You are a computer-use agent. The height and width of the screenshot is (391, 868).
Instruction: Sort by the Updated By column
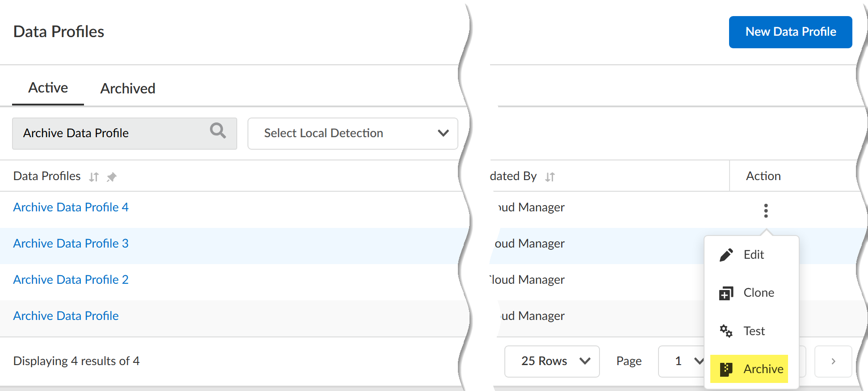coord(550,177)
